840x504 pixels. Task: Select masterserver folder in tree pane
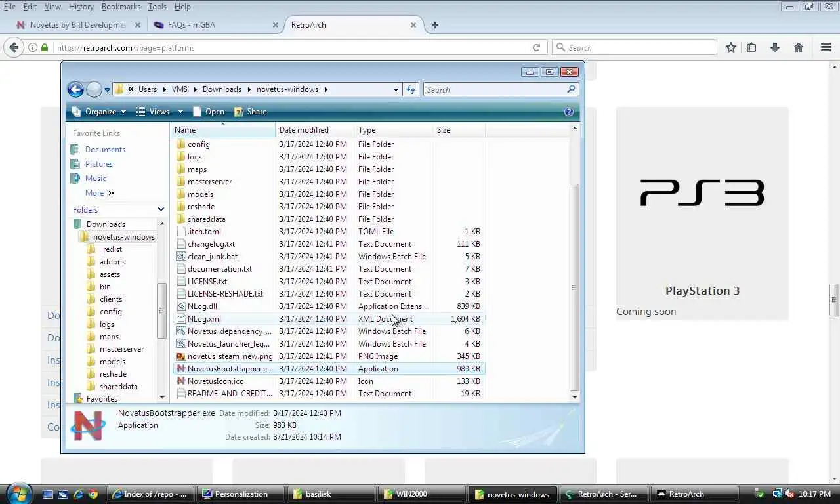[x=121, y=349]
